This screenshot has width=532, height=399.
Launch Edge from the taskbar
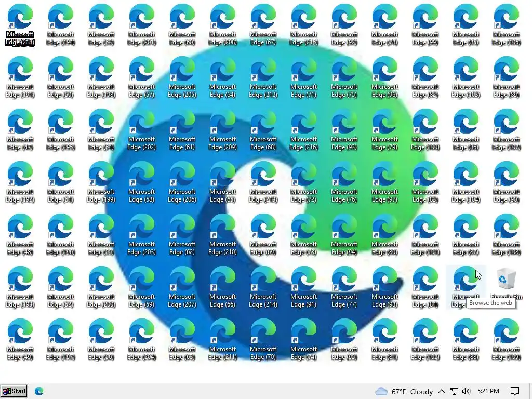coord(39,391)
